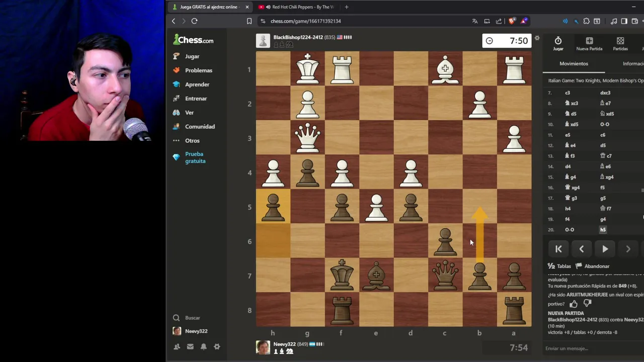Go to previous move button
This screenshot has width=644, height=362.
pos(582,249)
